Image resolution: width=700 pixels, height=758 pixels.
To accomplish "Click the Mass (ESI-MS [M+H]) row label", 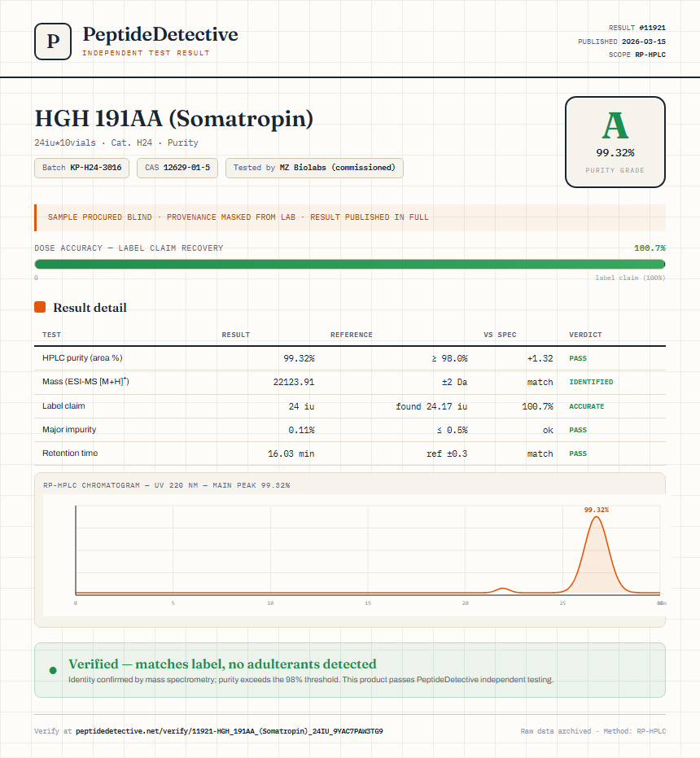I will pyautogui.click(x=85, y=381).
